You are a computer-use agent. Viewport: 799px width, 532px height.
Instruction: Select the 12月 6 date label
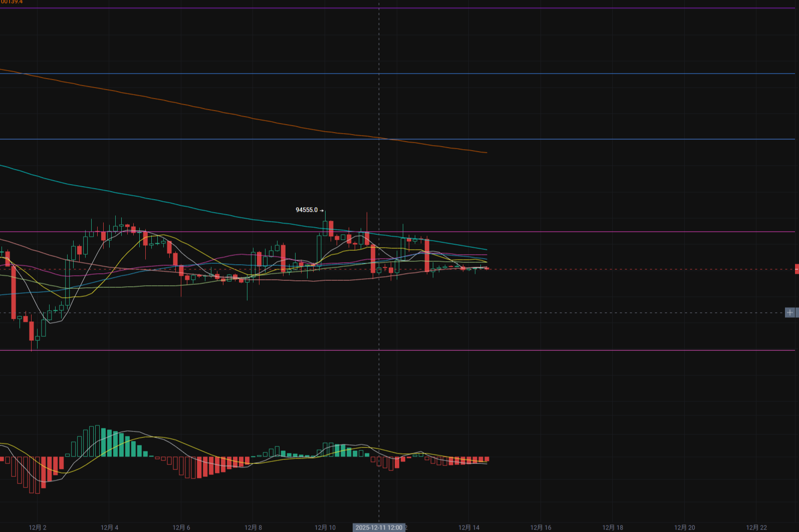[x=181, y=527]
